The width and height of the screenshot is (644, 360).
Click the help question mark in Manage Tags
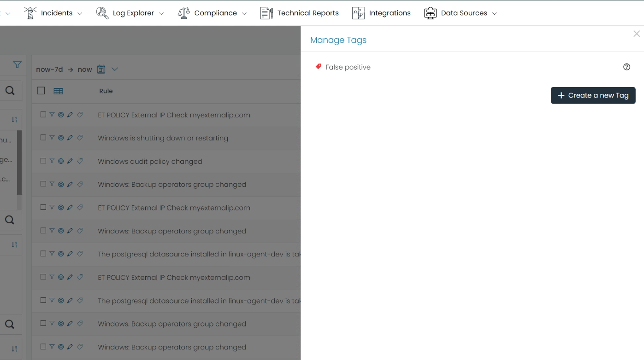tap(626, 67)
